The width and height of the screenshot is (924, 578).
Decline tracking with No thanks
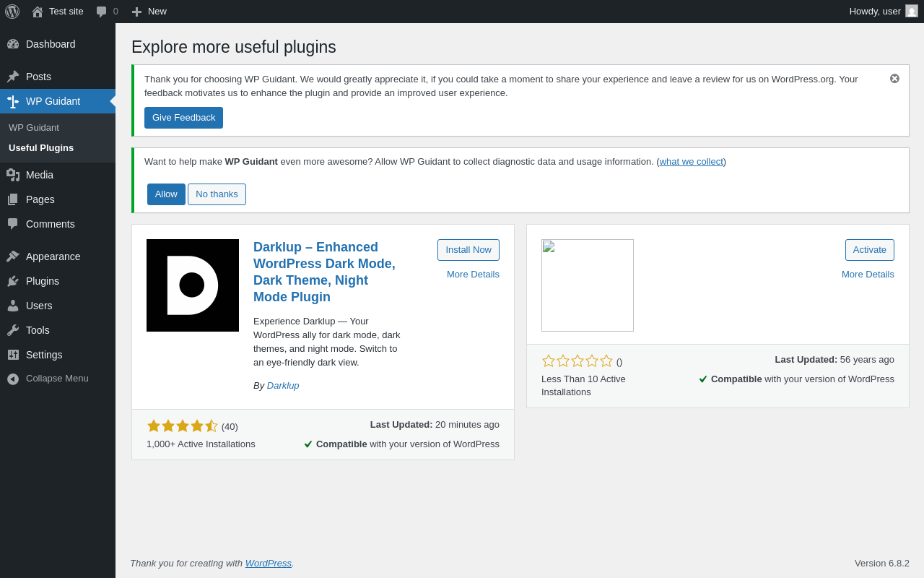pos(217,194)
